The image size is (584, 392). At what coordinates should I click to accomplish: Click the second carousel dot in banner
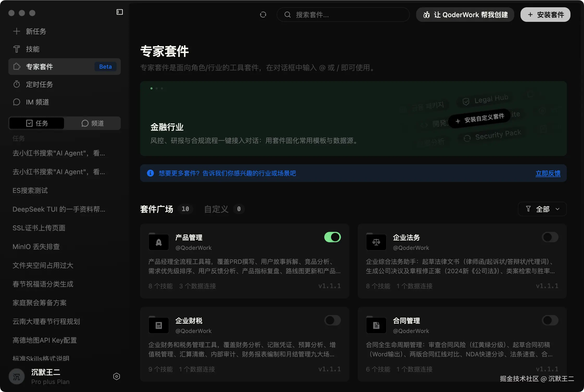click(157, 88)
